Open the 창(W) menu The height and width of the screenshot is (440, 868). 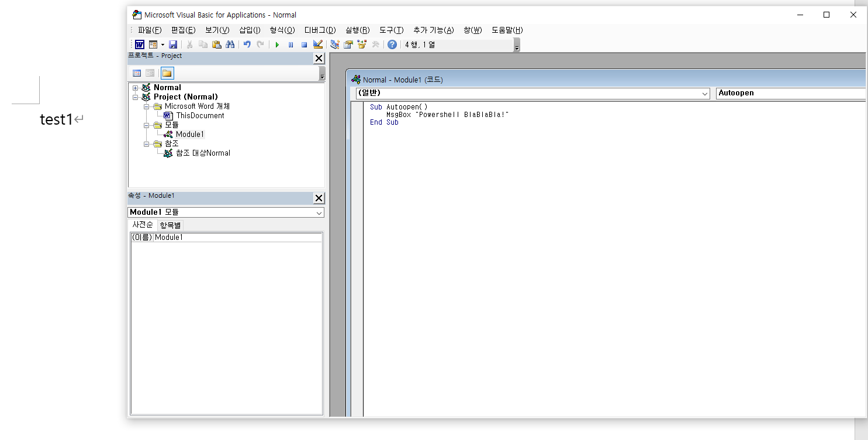pyautogui.click(x=472, y=30)
